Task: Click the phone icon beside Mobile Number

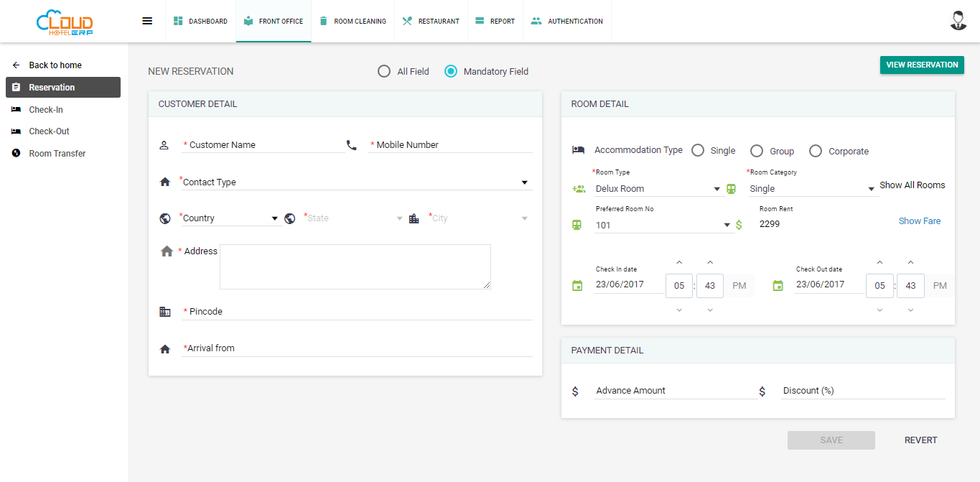Action: click(x=351, y=145)
